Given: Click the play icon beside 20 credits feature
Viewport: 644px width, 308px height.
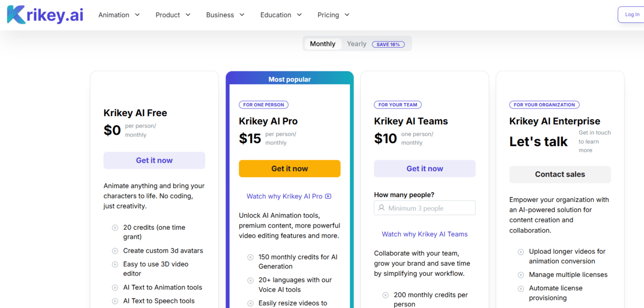Looking at the screenshot, I should (x=115, y=228).
